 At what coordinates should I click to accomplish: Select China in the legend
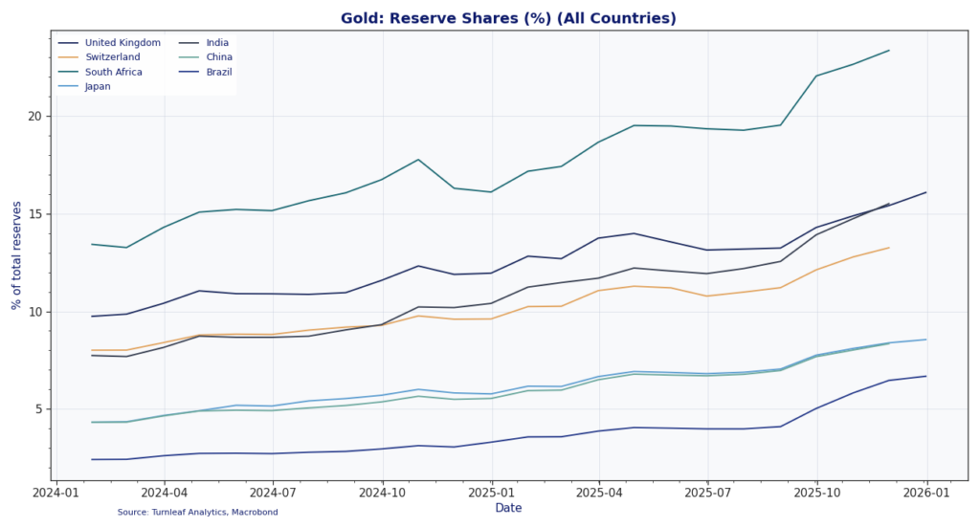pyautogui.click(x=219, y=57)
